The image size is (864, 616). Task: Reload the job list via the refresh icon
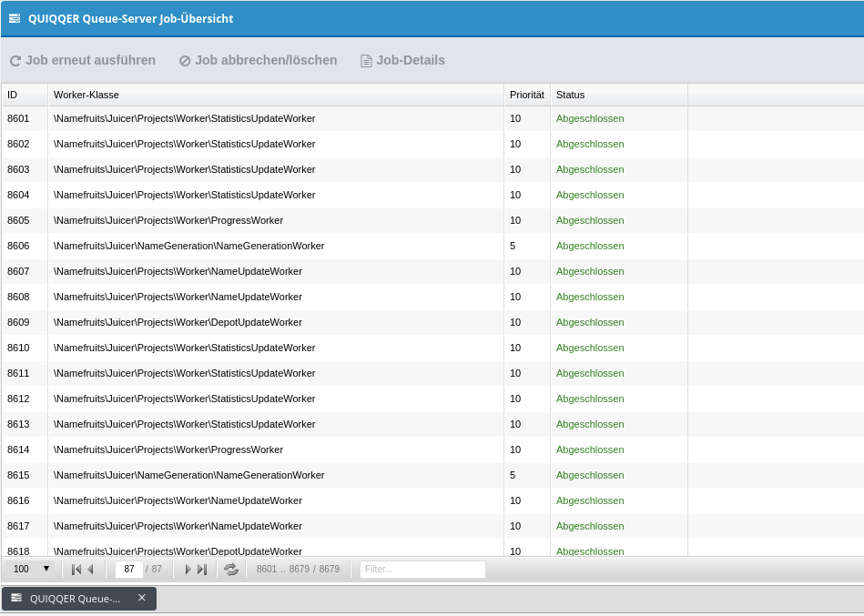[231, 569]
